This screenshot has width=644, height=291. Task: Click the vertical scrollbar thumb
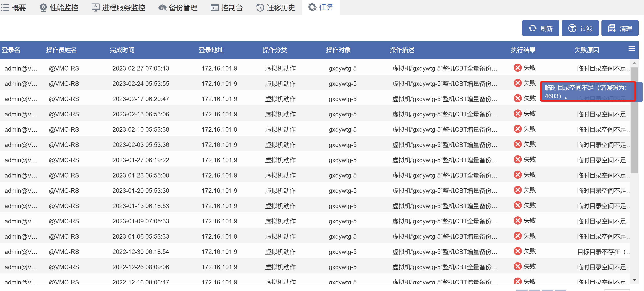click(x=634, y=120)
